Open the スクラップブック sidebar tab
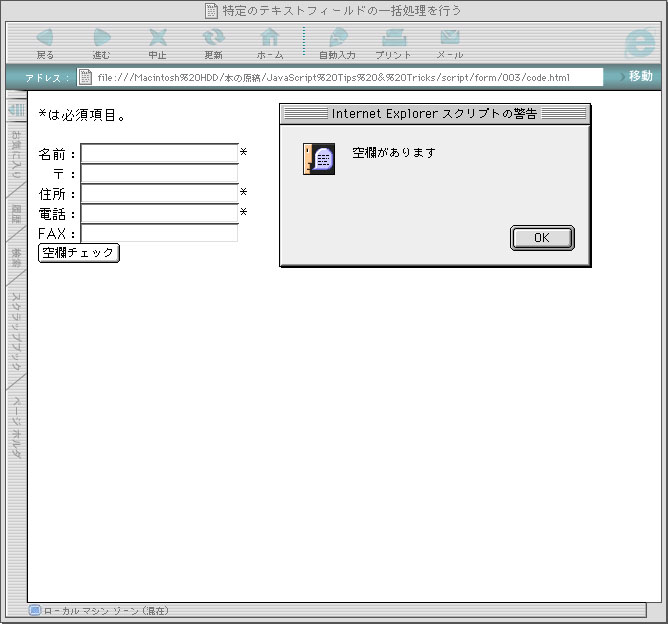668x624 pixels. (16, 332)
